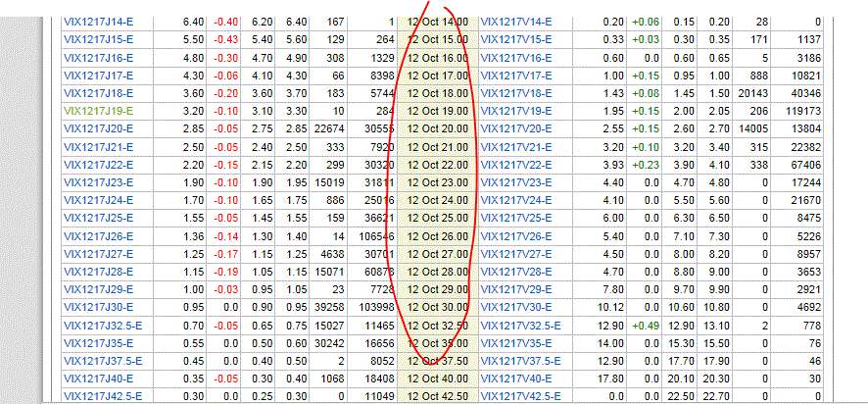Viewport: 868px width, 404px height.
Task: Open the VIX1217V15-E put option link
Action: (x=516, y=40)
